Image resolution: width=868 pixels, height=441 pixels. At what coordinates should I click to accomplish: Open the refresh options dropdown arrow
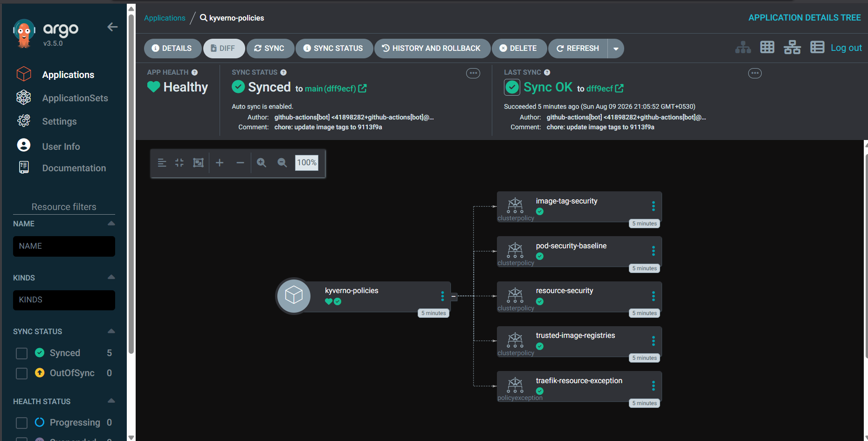(x=616, y=49)
